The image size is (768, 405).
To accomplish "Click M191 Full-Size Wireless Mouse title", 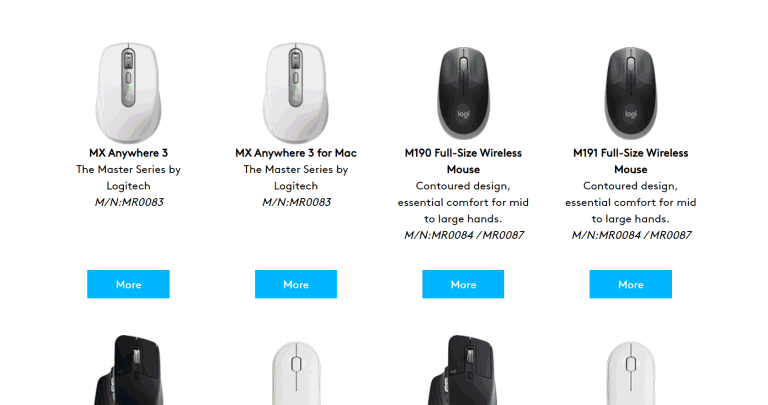I will pyautogui.click(x=630, y=161).
